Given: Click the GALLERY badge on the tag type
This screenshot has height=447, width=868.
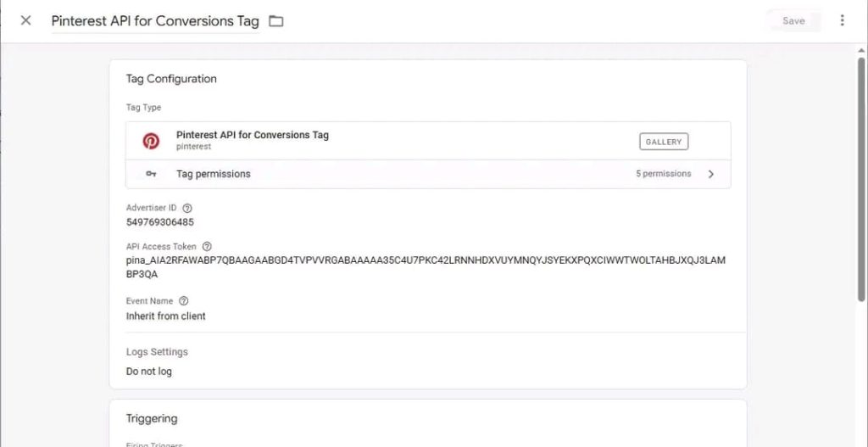Looking at the screenshot, I should point(663,142).
